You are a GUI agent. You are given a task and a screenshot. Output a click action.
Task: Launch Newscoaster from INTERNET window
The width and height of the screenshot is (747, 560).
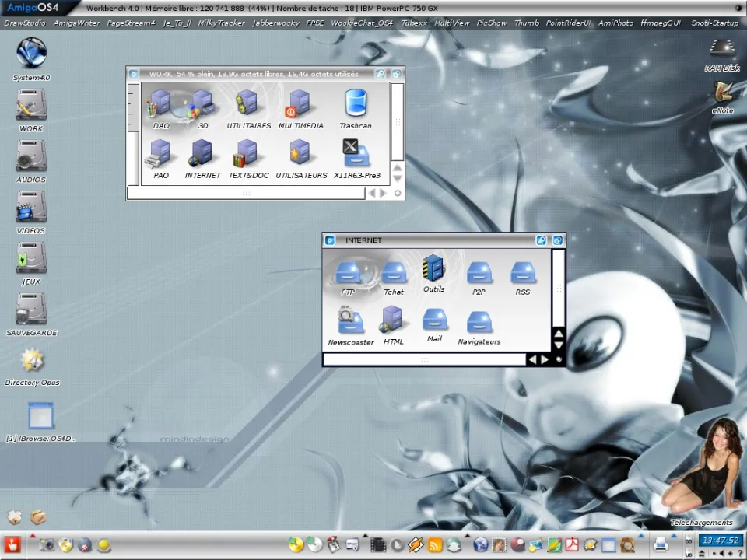pyautogui.click(x=350, y=320)
